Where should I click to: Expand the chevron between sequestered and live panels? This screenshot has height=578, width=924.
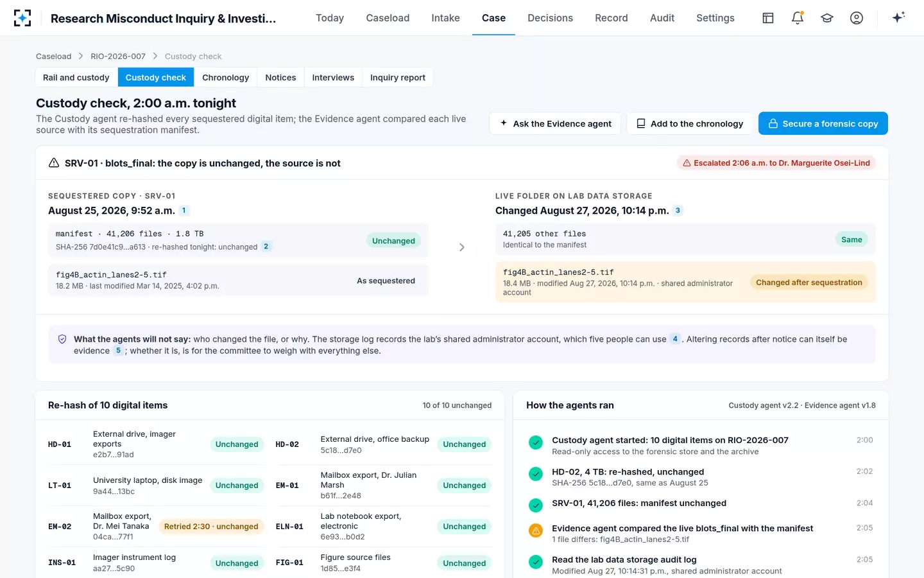[462, 247]
